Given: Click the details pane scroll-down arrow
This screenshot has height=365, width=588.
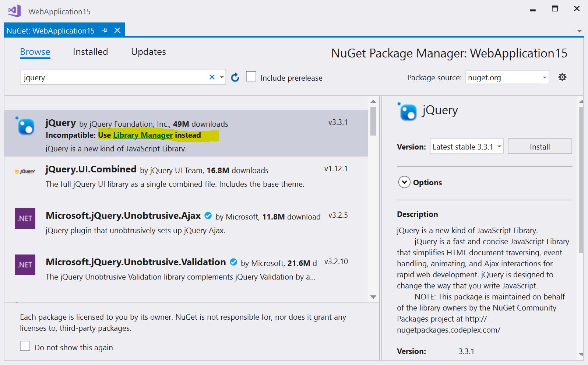Looking at the screenshot, I should [581, 355].
